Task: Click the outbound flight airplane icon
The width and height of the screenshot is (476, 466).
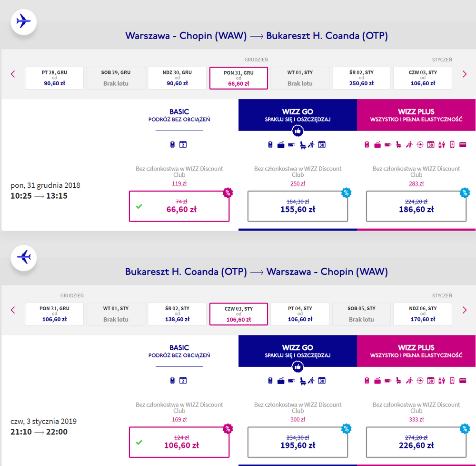Action: tap(24, 22)
